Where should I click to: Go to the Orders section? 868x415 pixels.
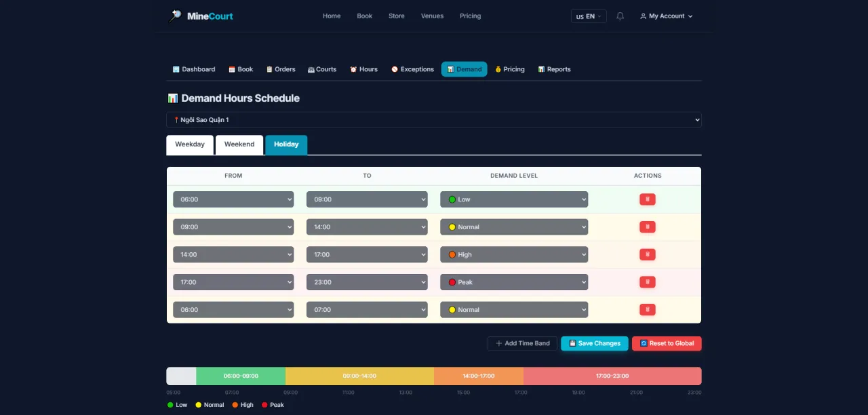(x=281, y=69)
